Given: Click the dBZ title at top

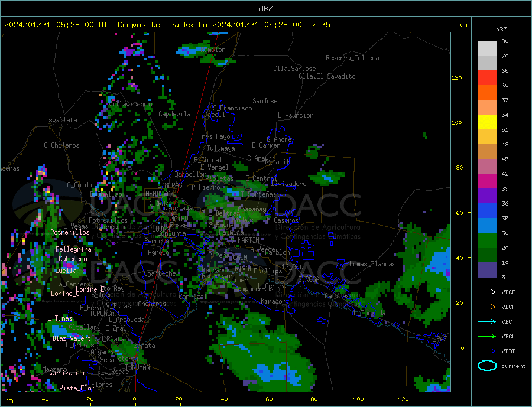Looking at the screenshot, I should pos(265,9).
